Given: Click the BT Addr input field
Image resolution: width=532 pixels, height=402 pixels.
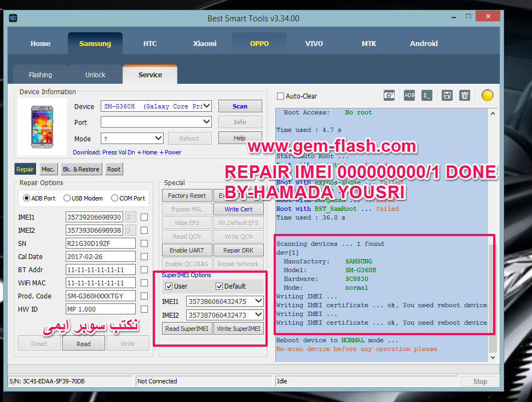Looking at the screenshot, I should click(100, 269).
